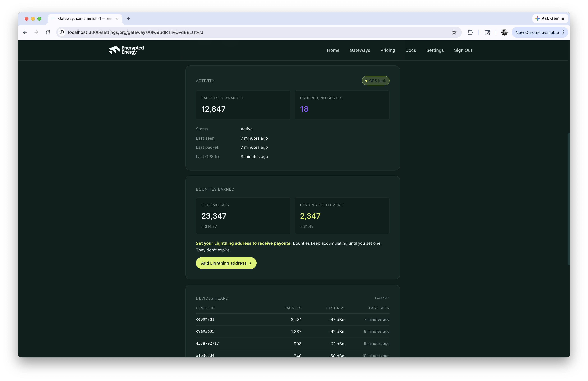This screenshot has height=381, width=588.
Task: Click the RSSI value -71 dBm
Action: (337, 344)
